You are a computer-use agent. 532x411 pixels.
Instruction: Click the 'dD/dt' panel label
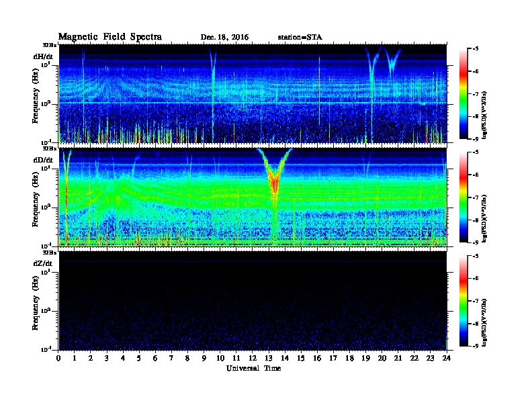43,160
